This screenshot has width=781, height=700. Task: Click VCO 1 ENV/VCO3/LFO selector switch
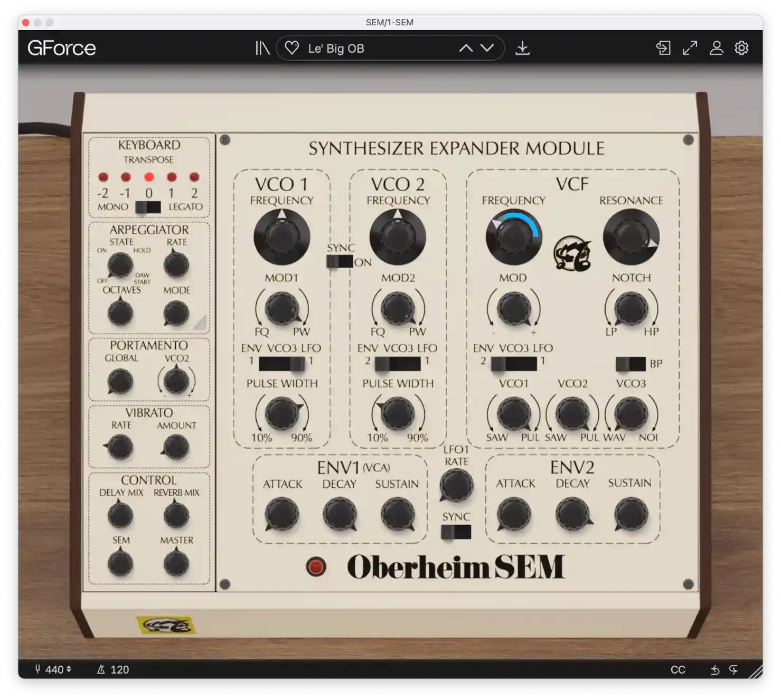[282, 364]
